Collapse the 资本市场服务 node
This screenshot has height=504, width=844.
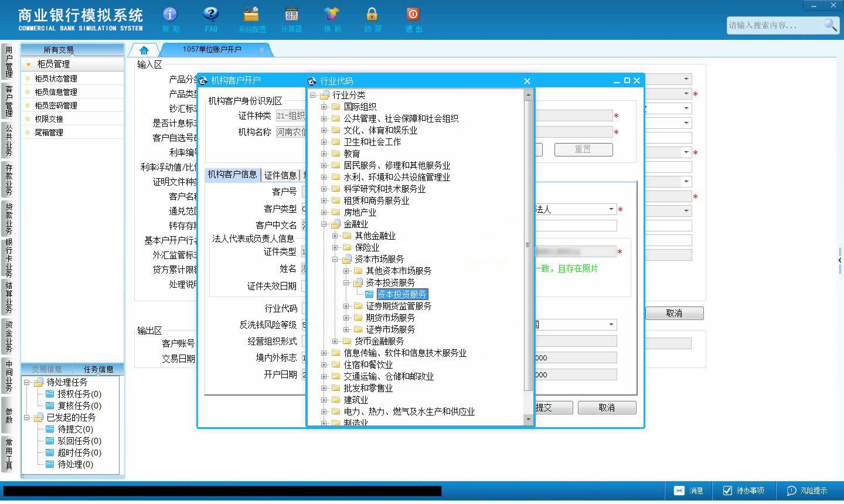click(335, 259)
